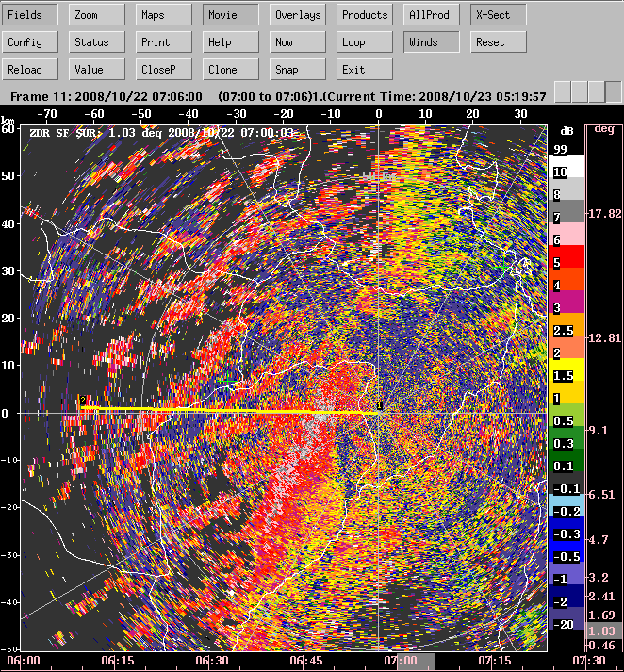Jump to Now time
The image size is (624, 672).
(x=298, y=42)
